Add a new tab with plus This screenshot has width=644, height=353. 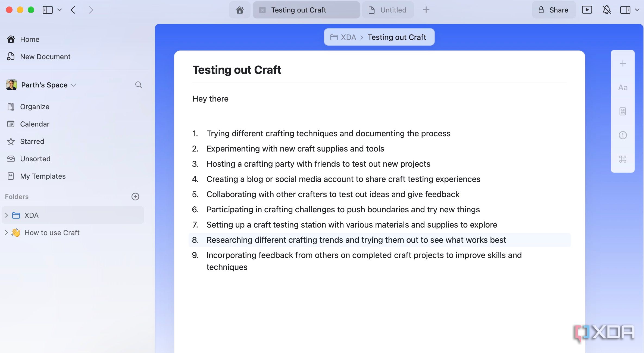click(x=426, y=10)
